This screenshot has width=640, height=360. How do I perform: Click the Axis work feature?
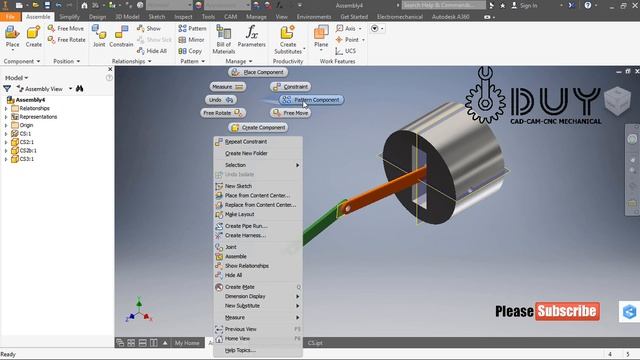click(x=346, y=28)
